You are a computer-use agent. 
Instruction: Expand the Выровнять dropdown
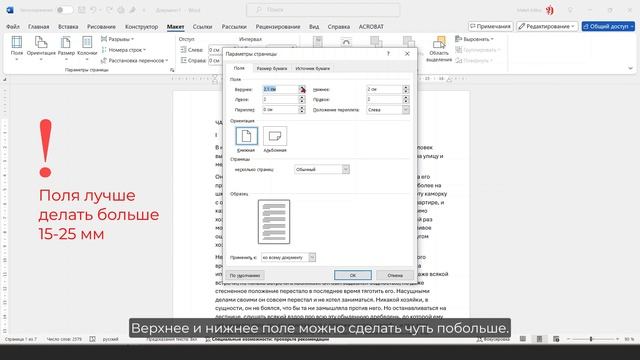[474, 39]
